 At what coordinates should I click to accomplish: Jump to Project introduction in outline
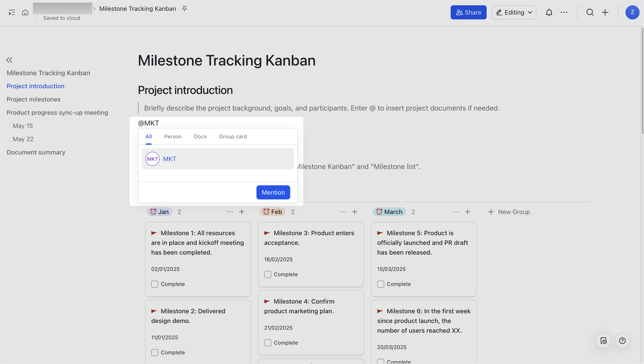[36, 86]
